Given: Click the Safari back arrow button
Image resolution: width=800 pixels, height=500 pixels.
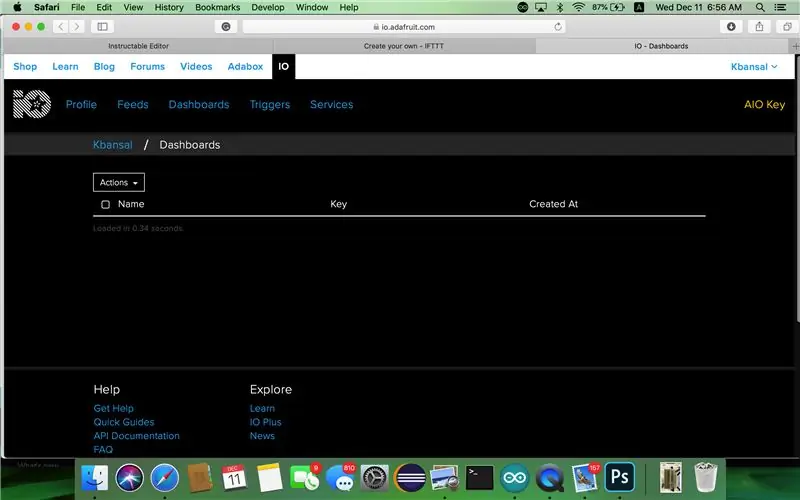Looking at the screenshot, I should click(61, 27).
